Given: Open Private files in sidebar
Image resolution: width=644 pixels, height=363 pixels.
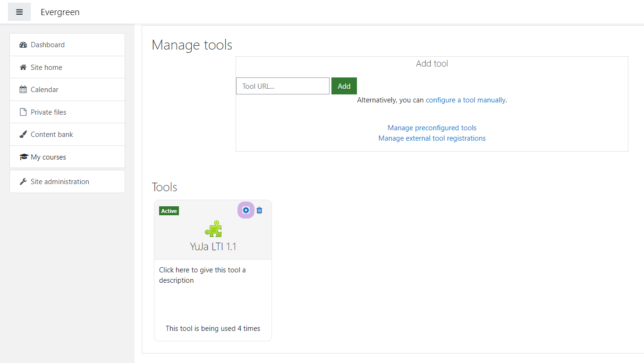Looking at the screenshot, I should [67, 112].
